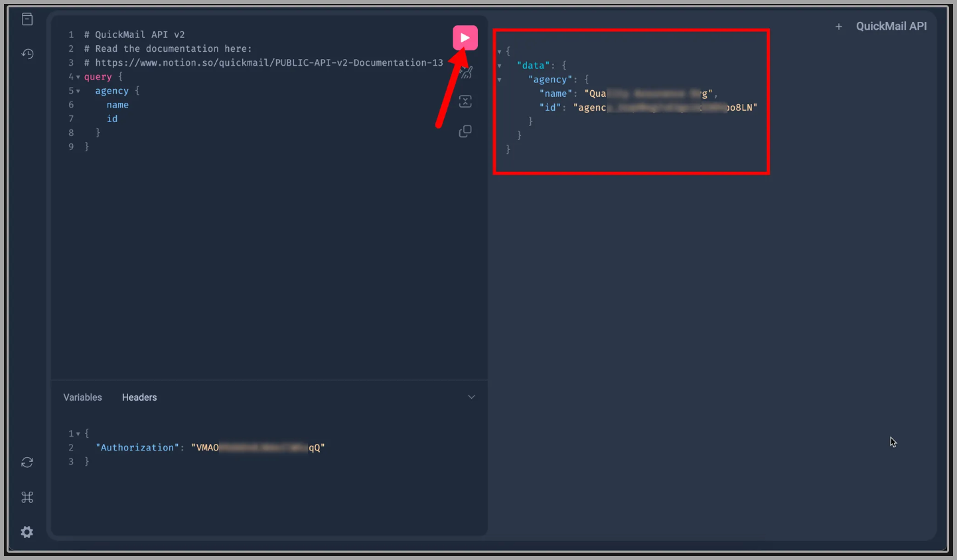Click the QuickMail API title

click(x=891, y=26)
